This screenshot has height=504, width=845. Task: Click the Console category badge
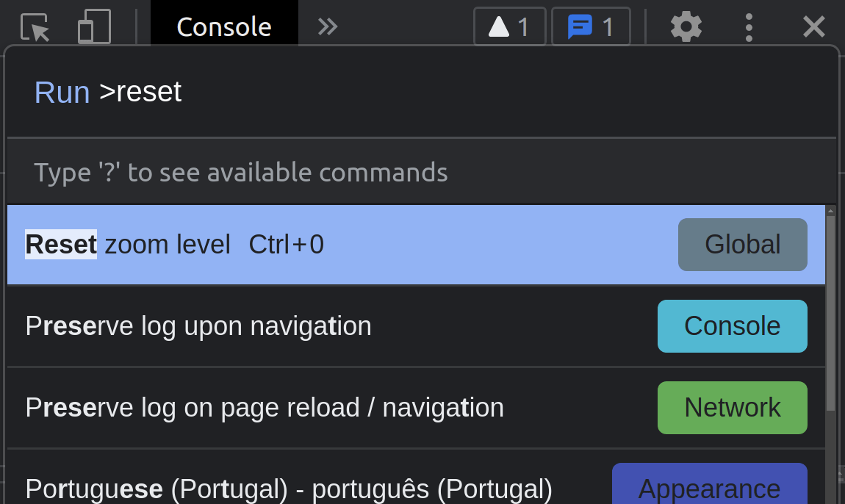[733, 326]
